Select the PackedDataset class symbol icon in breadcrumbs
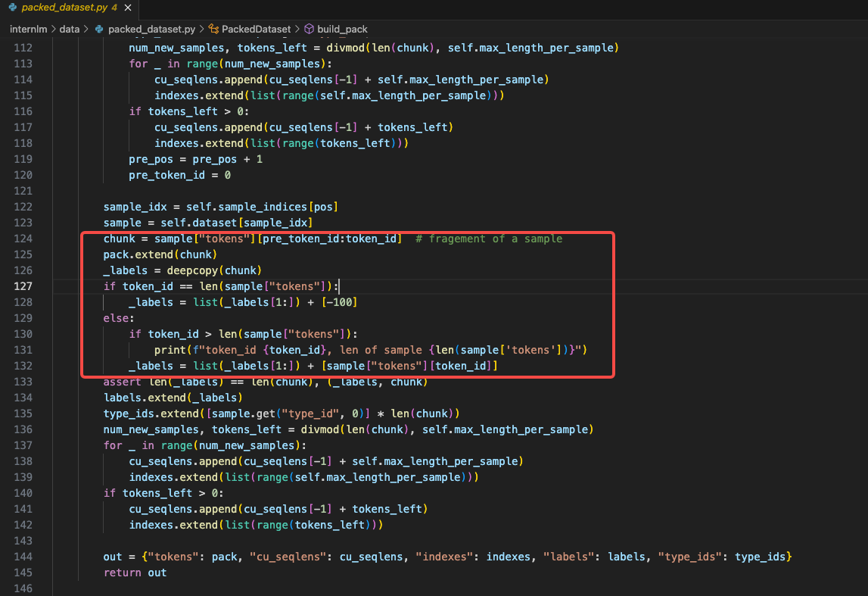This screenshot has width=868, height=596. 213,29
